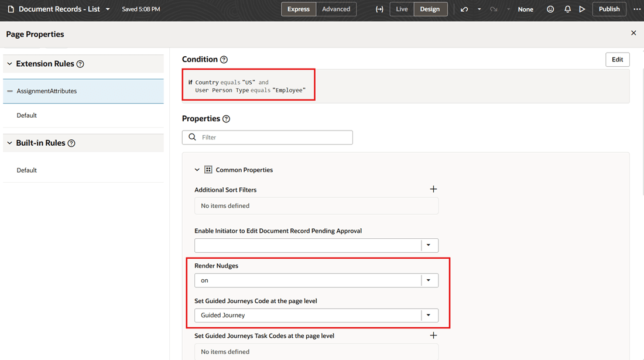Add an Additional Sort Filters item
The width and height of the screenshot is (644, 360).
click(x=433, y=189)
